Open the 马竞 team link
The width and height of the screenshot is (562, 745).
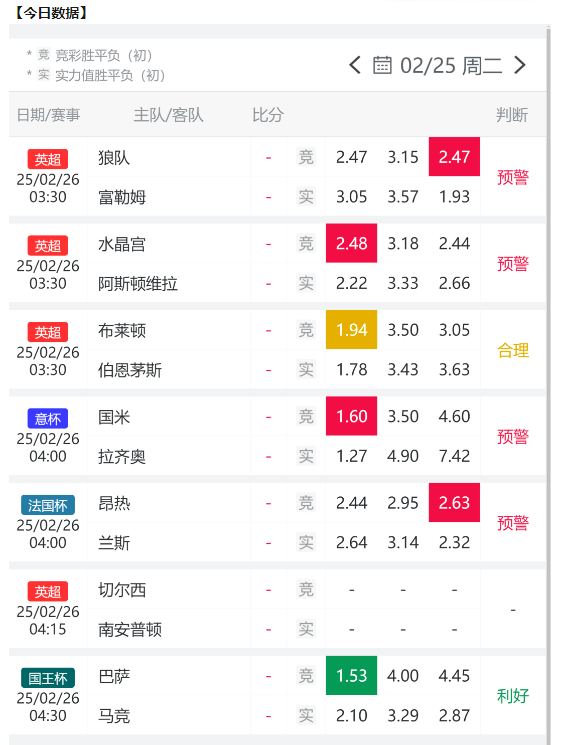[x=114, y=716]
